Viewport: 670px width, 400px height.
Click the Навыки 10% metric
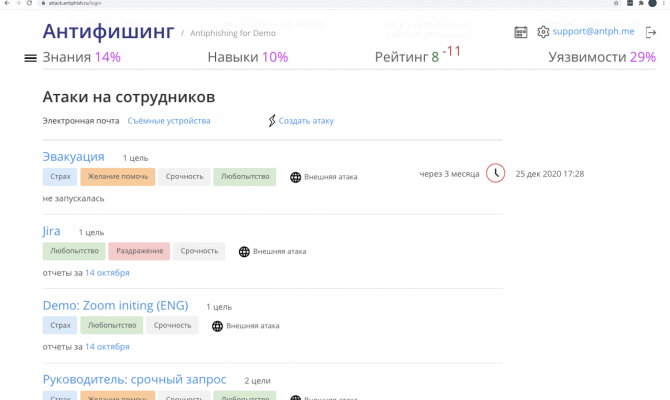(248, 57)
